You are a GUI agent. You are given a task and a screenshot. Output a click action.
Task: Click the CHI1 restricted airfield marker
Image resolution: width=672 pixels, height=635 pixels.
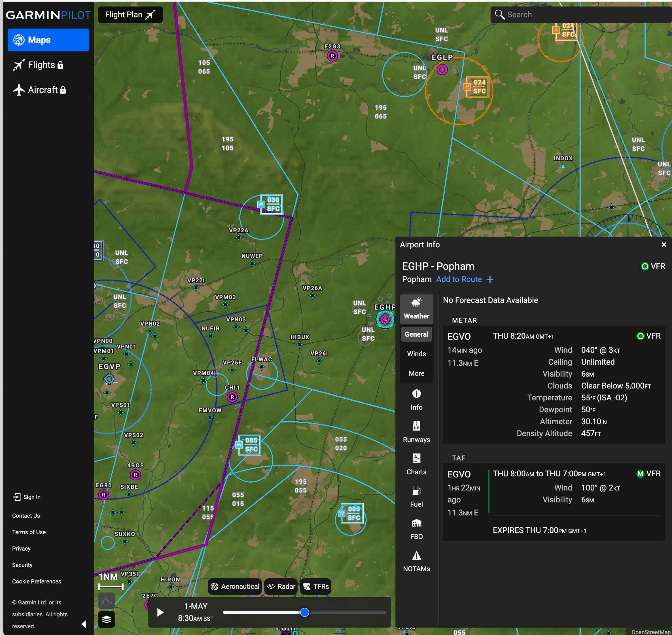pos(232,397)
